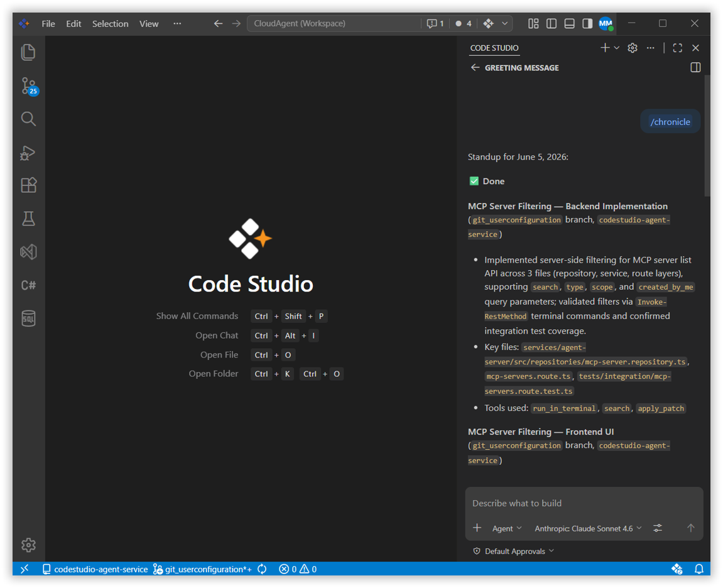Toggle the bottom panel visibility
The image size is (723, 588).
570,23
